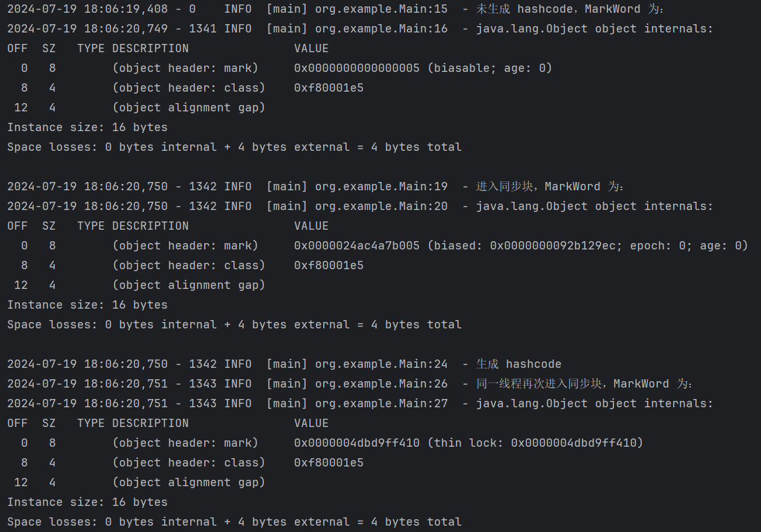Open the org.example.Main:24 source reference
The height and width of the screenshot is (532, 761).
[381, 364]
